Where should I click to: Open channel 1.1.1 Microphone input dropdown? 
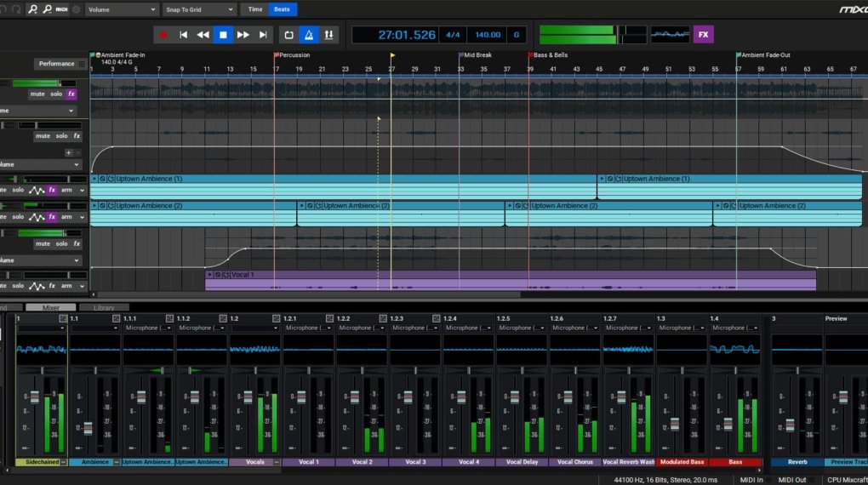(147, 328)
